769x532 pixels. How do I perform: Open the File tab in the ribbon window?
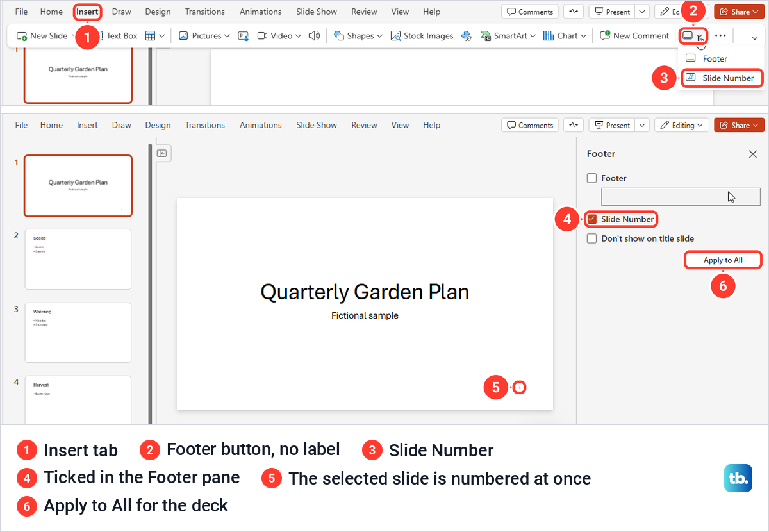pyautogui.click(x=21, y=12)
